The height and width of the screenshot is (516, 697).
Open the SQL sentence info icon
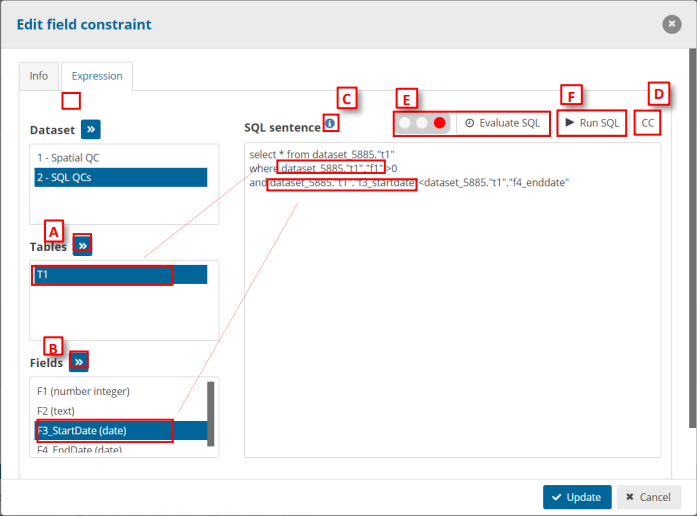click(330, 123)
